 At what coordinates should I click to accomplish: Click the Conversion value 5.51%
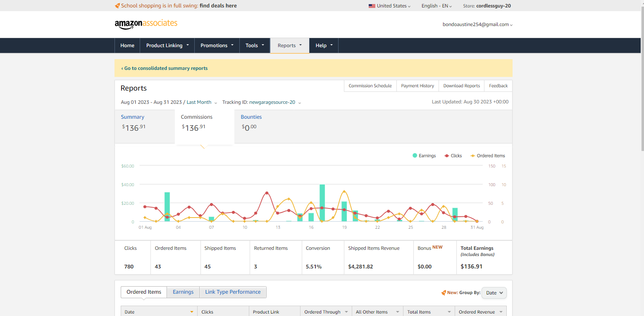314,266
